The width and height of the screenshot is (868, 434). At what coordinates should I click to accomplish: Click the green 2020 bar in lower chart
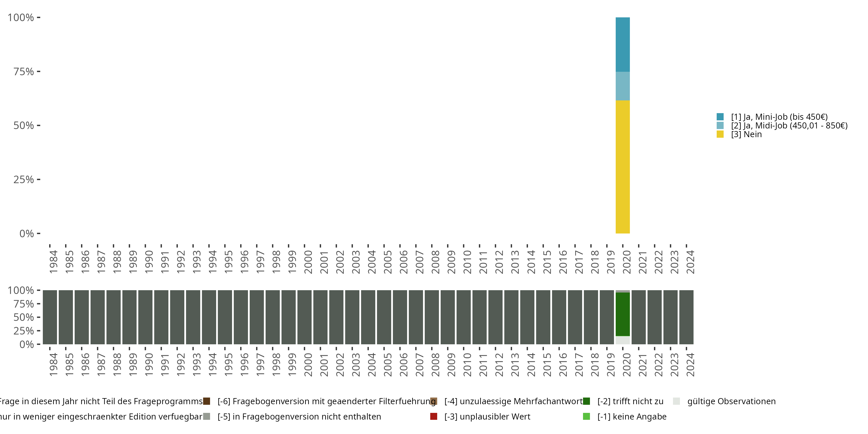(x=622, y=314)
